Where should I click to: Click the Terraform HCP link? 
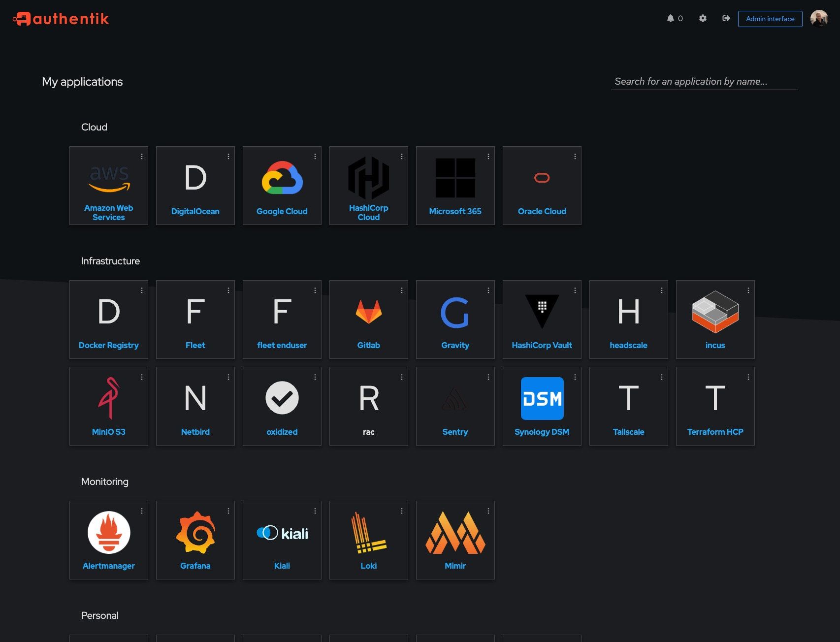tap(715, 432)
